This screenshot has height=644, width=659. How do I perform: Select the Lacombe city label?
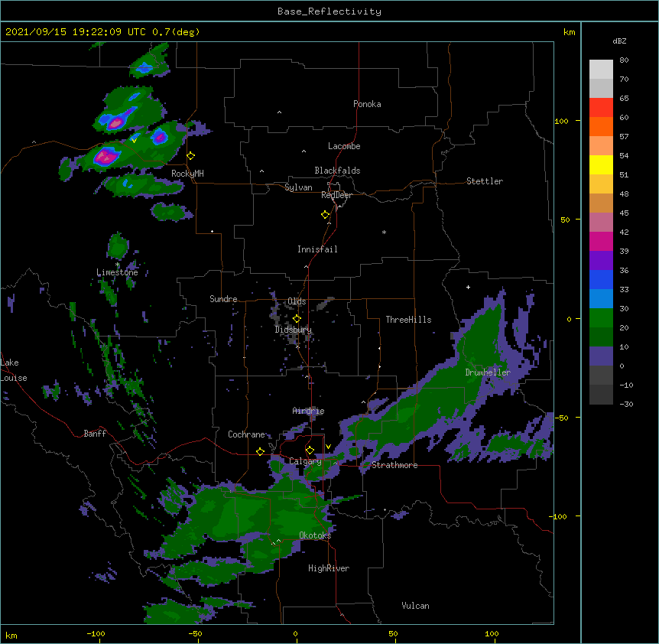pos(344,146)
